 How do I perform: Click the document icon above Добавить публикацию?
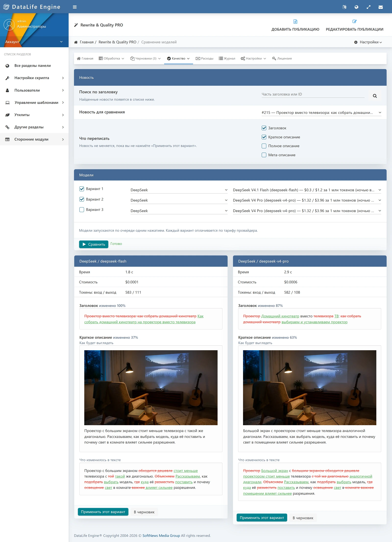295,22
